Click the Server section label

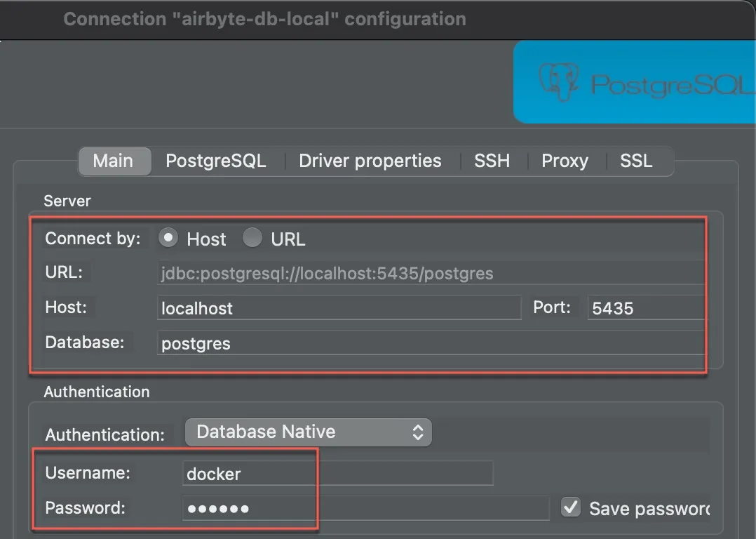pos(67,201)
